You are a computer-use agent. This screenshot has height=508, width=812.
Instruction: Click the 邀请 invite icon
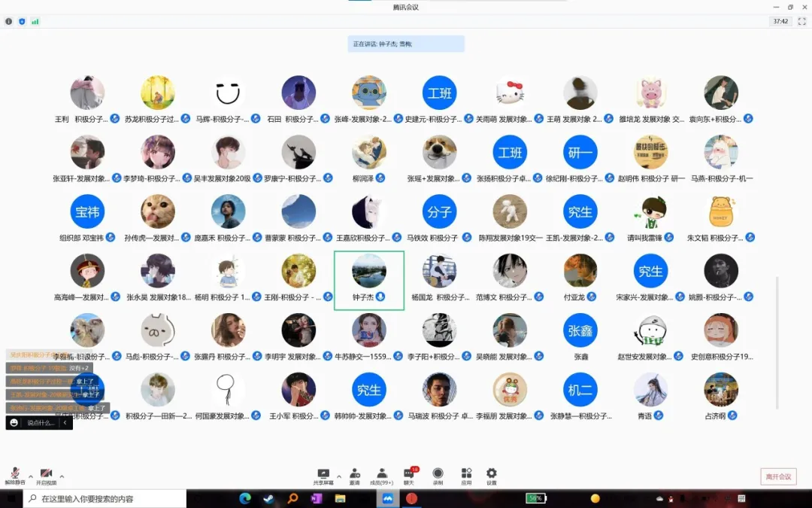point(354,475)
